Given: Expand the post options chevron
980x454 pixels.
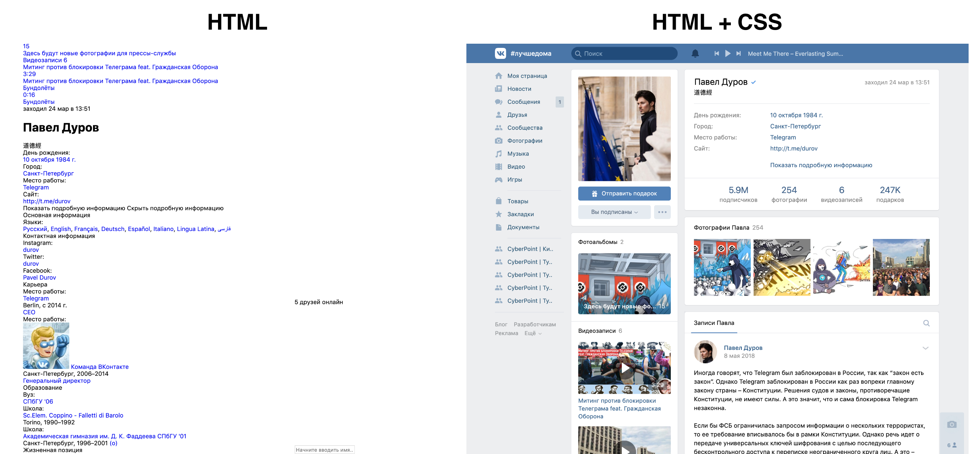Looking at the screenshot, I should coord(926,348).
